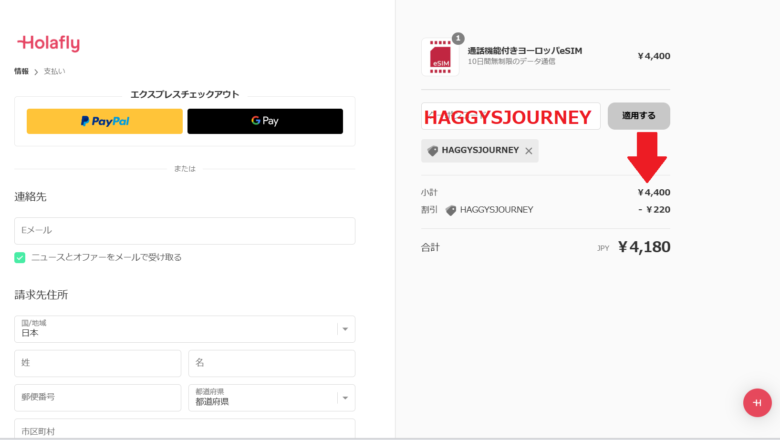Click the quantity badge on eSIM thumbnail
The width and height of the screenshot is (780, 440).
[x=458, y=38]
